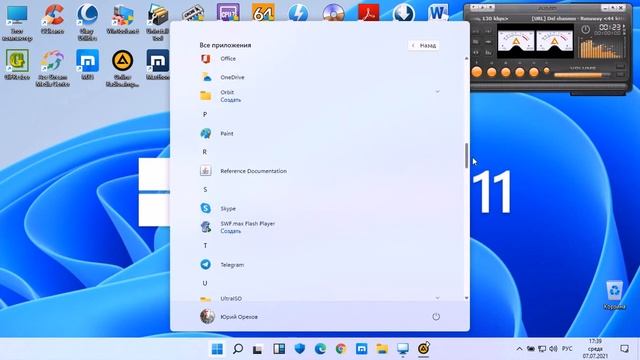Image resolution: width=640 pixels, height=360 pixels.
Task: Launch Microsoft Edge from the taskbar
Action: (320, 349)
